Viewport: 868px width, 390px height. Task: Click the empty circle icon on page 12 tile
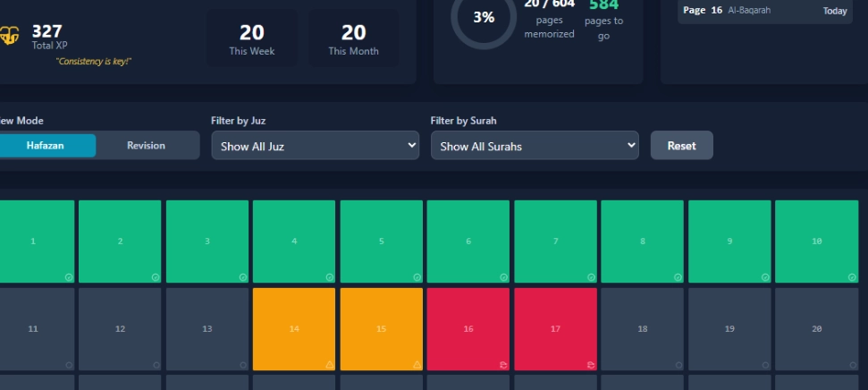pyautogui.click(x=156, y=365)
